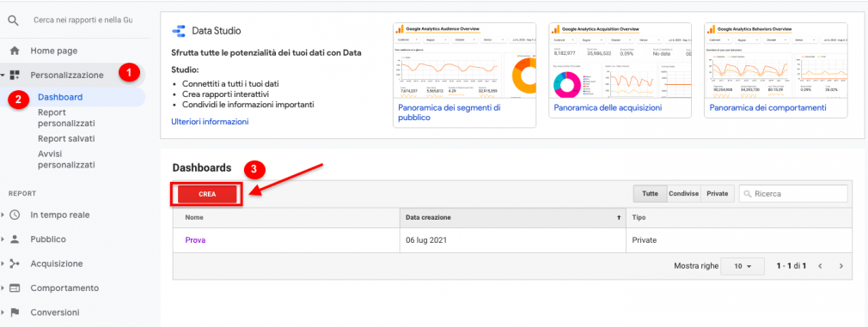
Task: Click the Personalizzazione dashboard grid icon
Action: [x=15, y=75]
